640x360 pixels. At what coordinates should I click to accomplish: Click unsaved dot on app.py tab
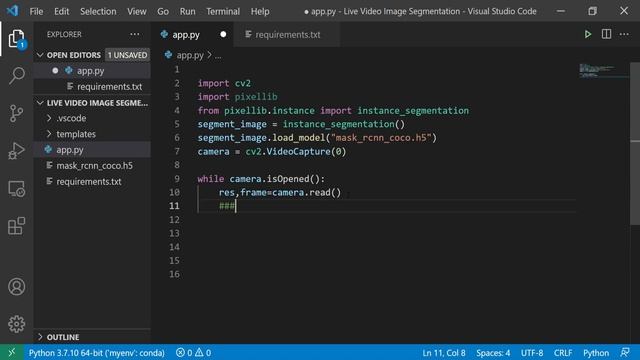tap(223, 34)
